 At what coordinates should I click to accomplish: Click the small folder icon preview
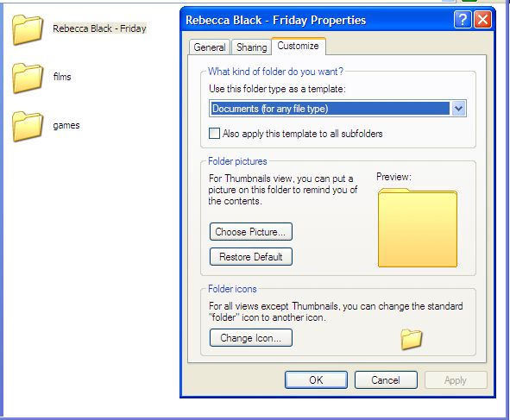(x=412, y=339)
